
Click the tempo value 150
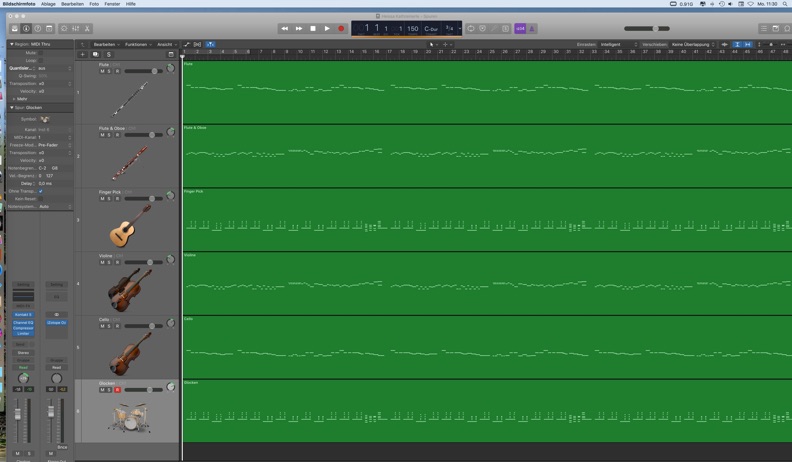pos(413,29)
